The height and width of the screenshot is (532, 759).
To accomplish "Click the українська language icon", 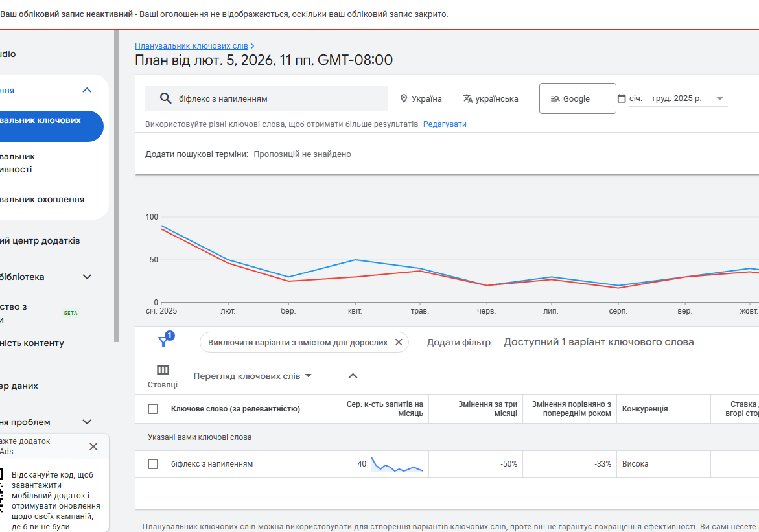I will tap(468, 98).
